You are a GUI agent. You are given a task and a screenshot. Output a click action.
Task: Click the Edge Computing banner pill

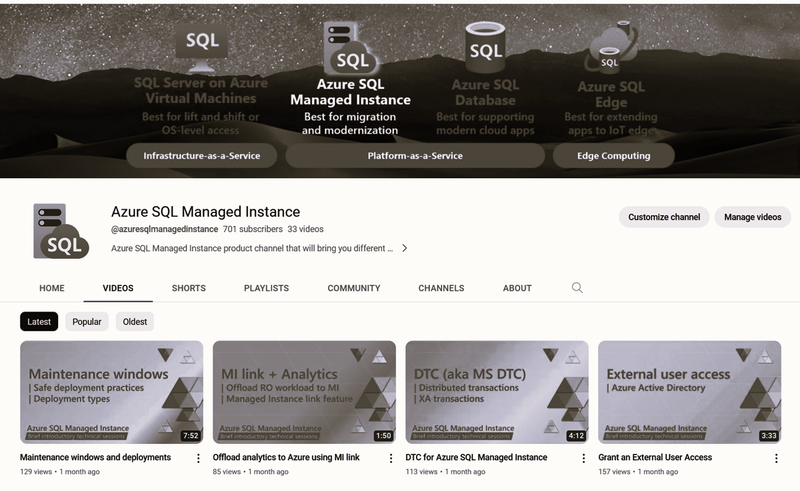613,156
